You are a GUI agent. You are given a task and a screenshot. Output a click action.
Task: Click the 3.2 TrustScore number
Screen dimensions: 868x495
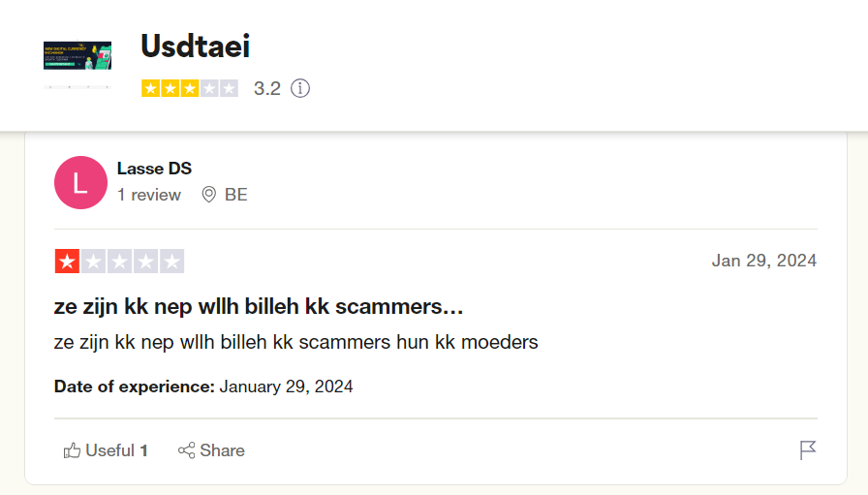267,88
